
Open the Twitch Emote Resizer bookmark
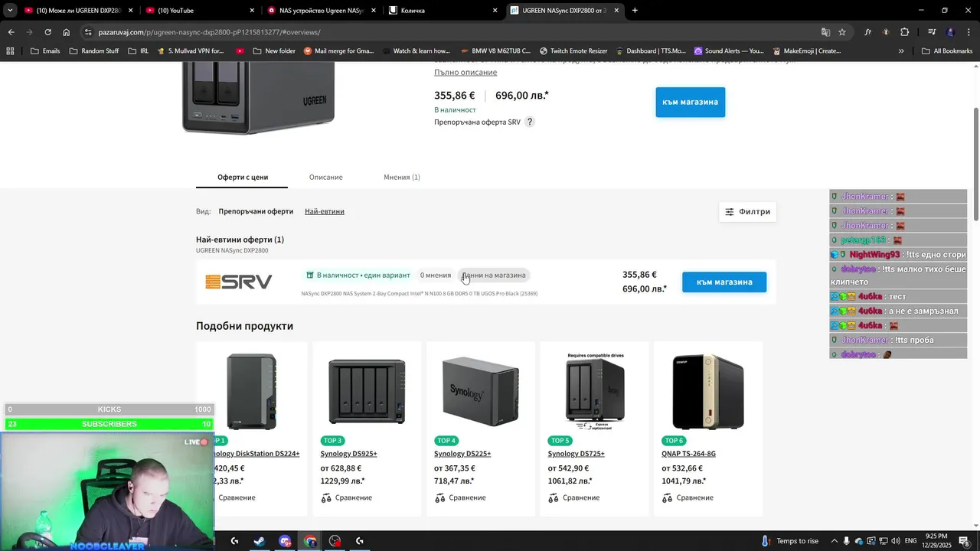click(x=573, y=51)
